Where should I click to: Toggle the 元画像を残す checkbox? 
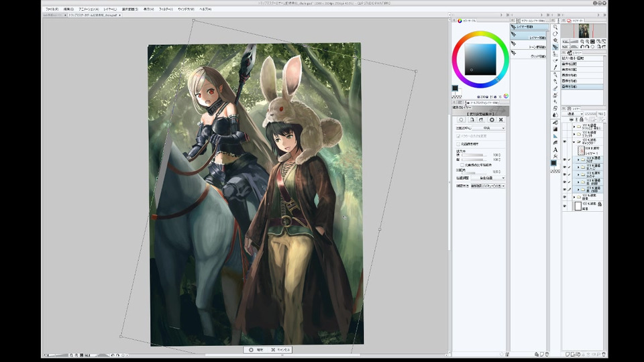(458, 144)
